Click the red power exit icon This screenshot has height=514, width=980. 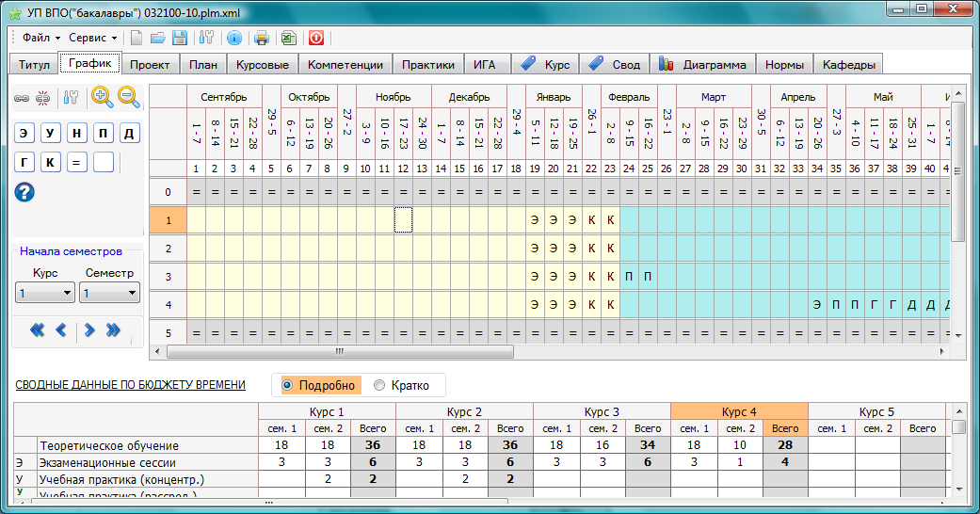click(x=316, y=39)
